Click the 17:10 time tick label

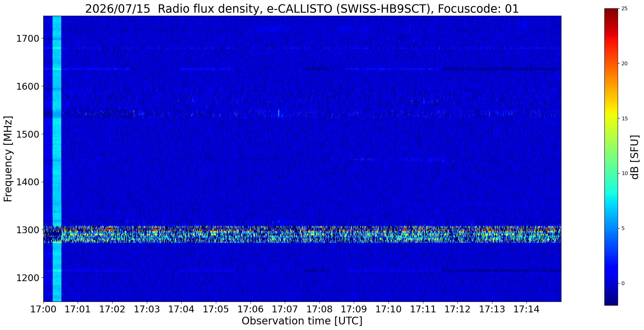point(389,309)
